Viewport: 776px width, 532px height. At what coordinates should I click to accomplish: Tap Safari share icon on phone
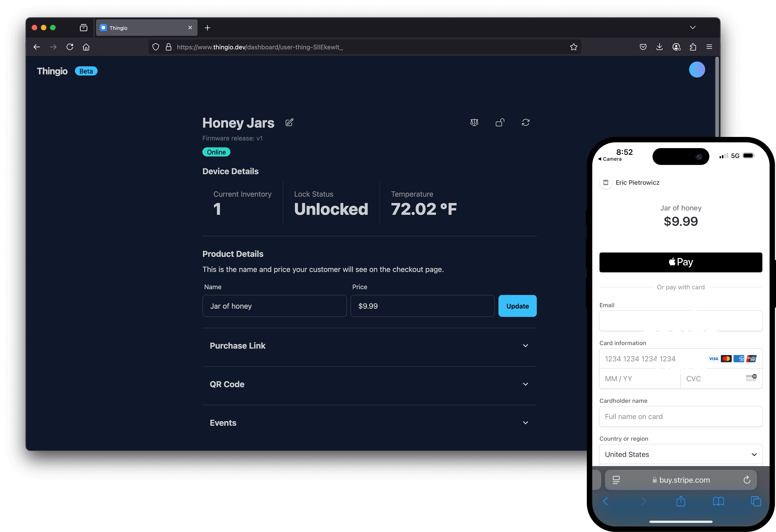(x=681, y=501)
